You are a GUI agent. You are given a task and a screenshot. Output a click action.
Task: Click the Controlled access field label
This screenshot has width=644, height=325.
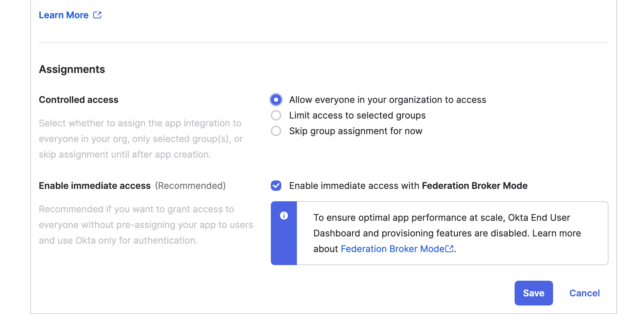[79, 100]
